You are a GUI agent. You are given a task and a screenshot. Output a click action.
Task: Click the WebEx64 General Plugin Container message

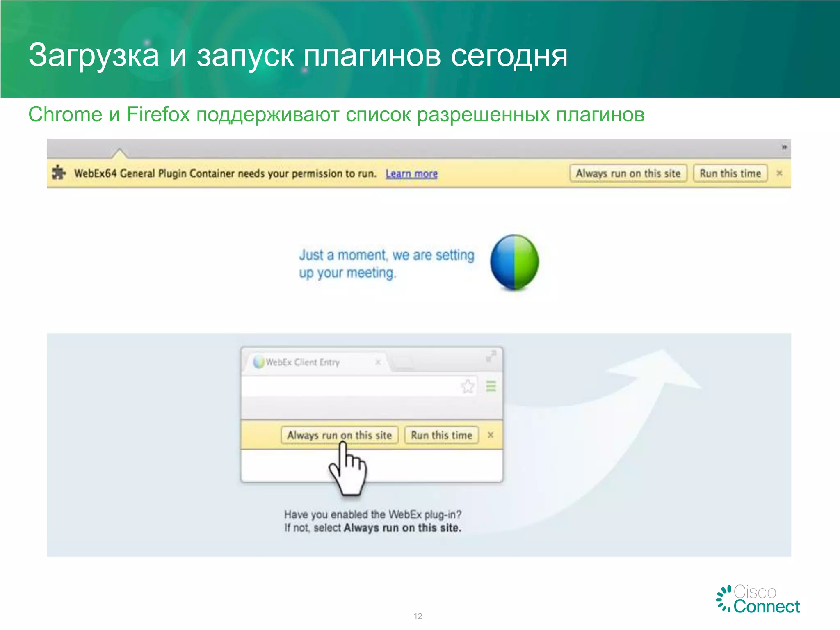coord(225,173)
